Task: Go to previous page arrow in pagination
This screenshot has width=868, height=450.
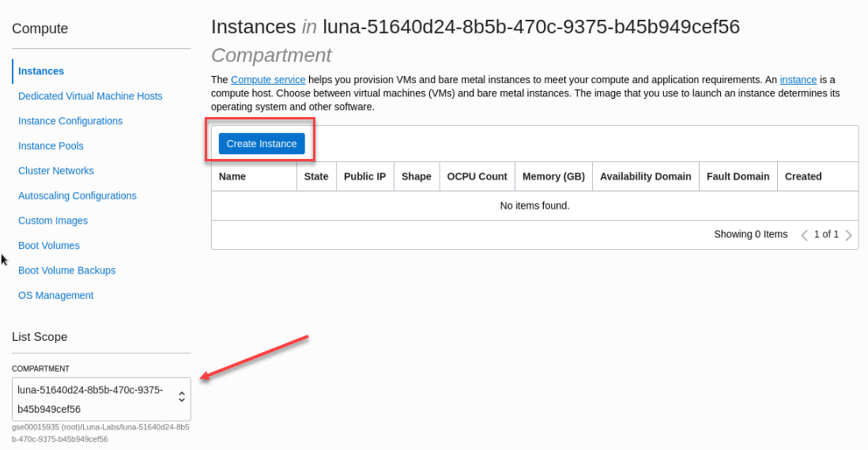Action: pyautogui.click(x=804, y=235)
